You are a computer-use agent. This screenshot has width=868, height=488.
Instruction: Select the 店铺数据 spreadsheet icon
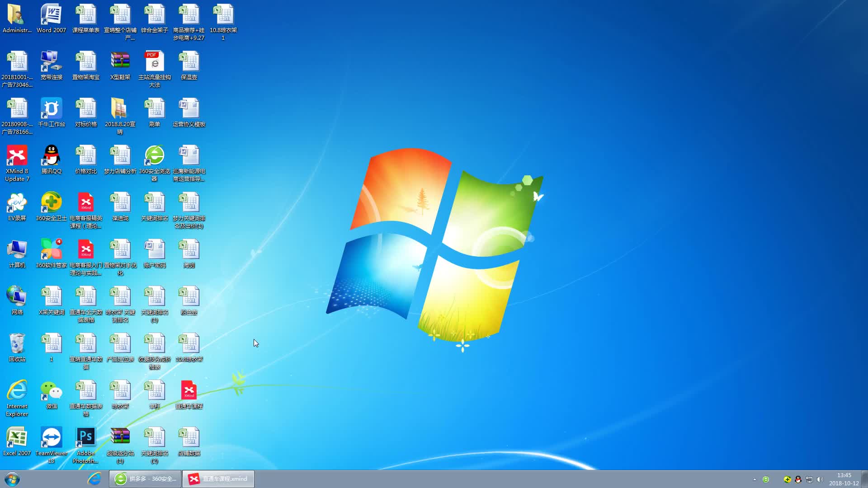pyautogui.click(x=189, y=441)
